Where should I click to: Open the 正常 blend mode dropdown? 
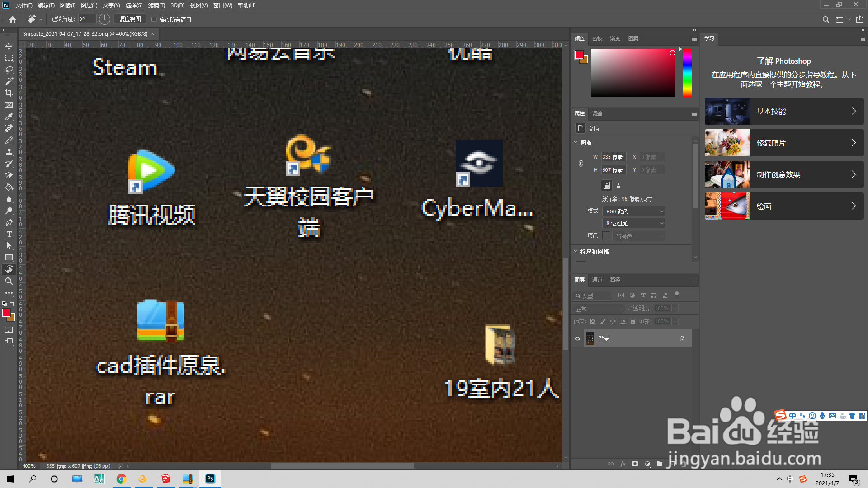click(599, 309)
